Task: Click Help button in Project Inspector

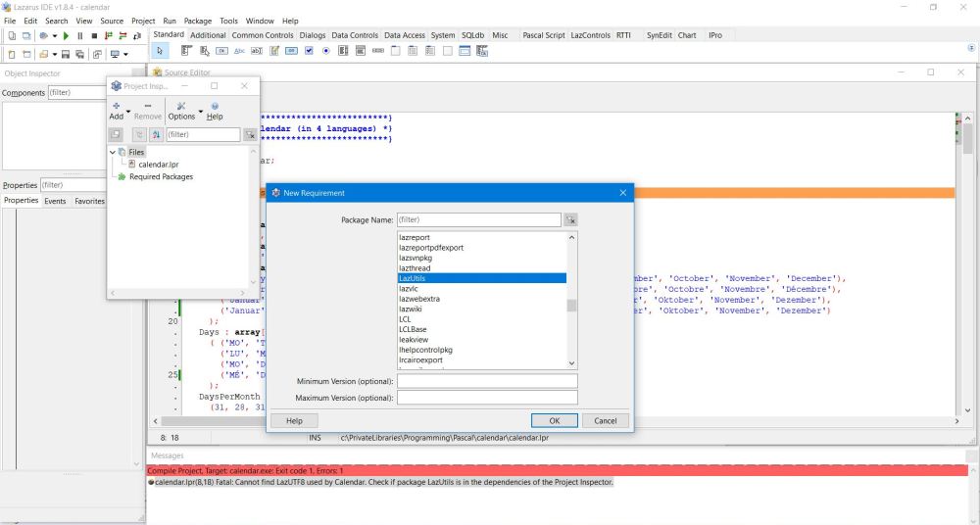Action: point(215,112)
